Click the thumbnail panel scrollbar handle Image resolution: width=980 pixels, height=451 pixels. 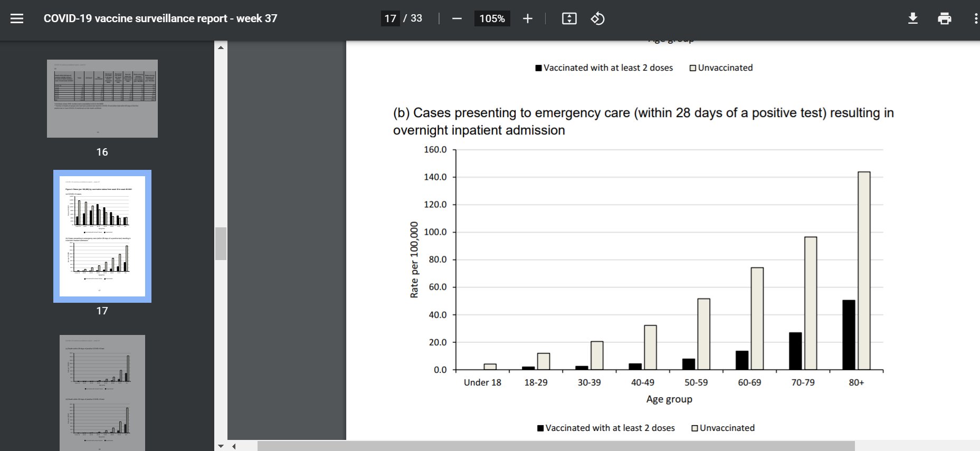[x=221, y=244]
